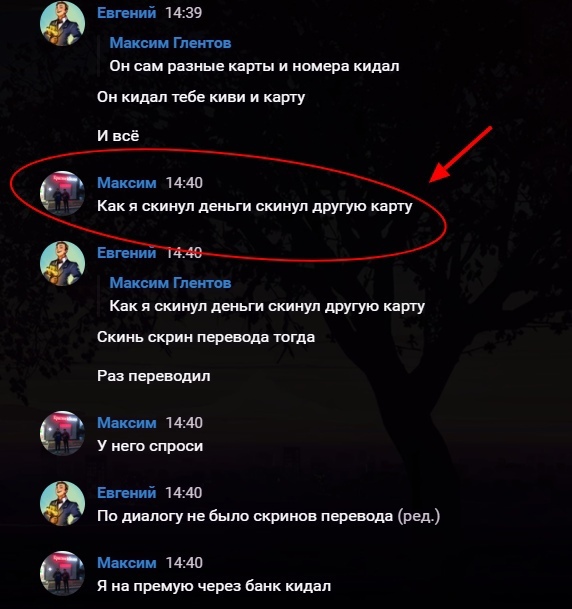Viewport: 572px width, 609px height.
Task: Select message 'Он кидал тебе киви и карту'
Action: point(201,97)
